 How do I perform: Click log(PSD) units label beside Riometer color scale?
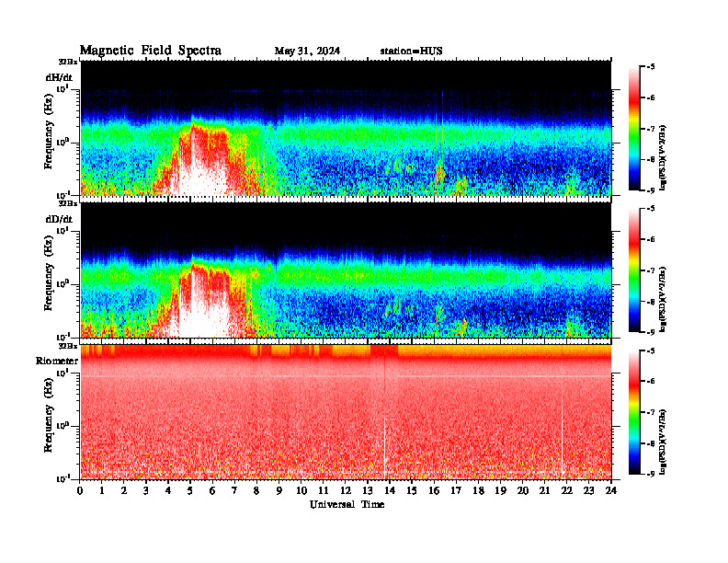pyautogui.click(x=664, y=442)
